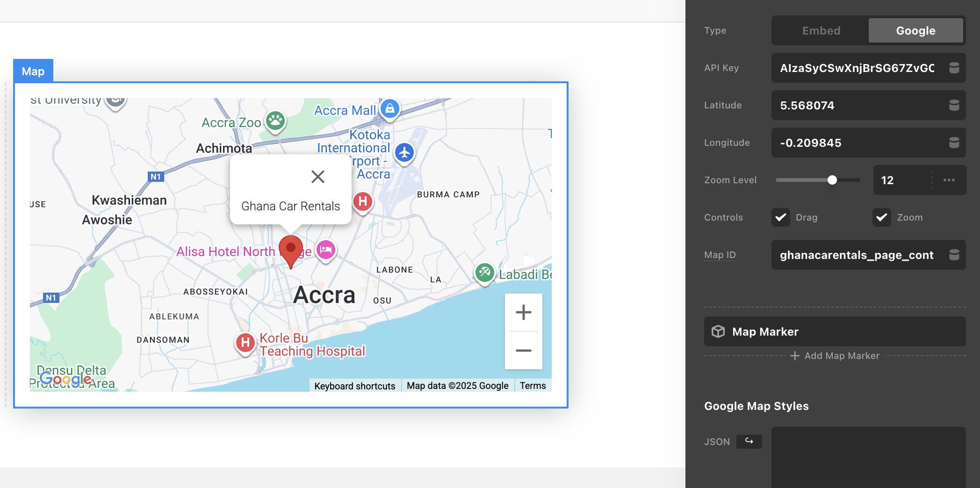Click the Google logo on the map
Screen dimensions: 980x488
(x=65, y=379)
